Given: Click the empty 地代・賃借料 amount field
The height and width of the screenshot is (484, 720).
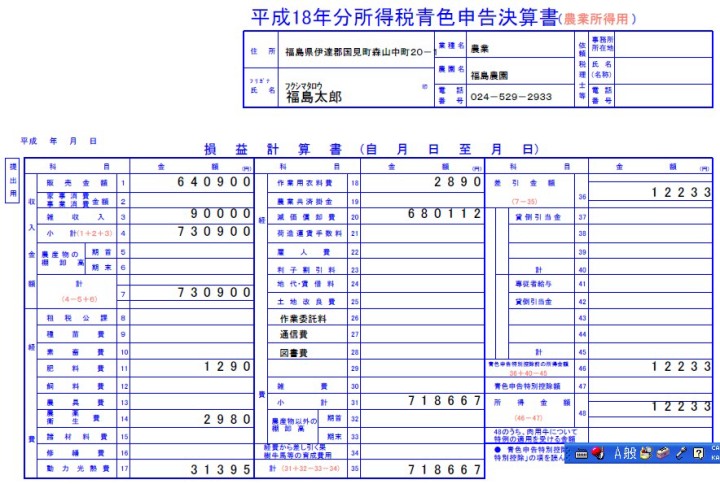Looking at the screenshot, I should tap(422, 284).
